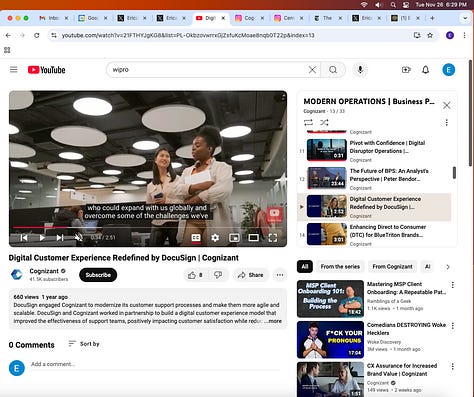Open the YouTube guide hamburger menu
The height and width of the screenshot is (397, 474).
point(14,70)
